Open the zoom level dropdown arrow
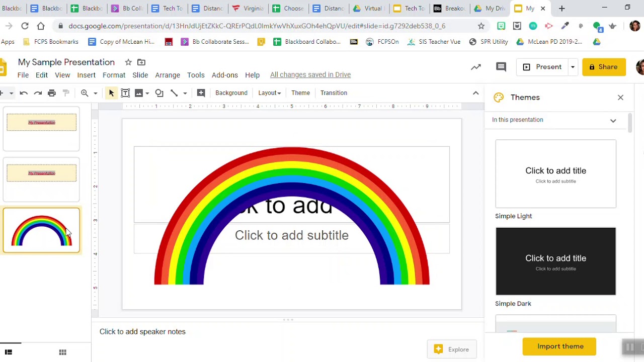Screen dimensions: 644x362 tap(95, 93)
